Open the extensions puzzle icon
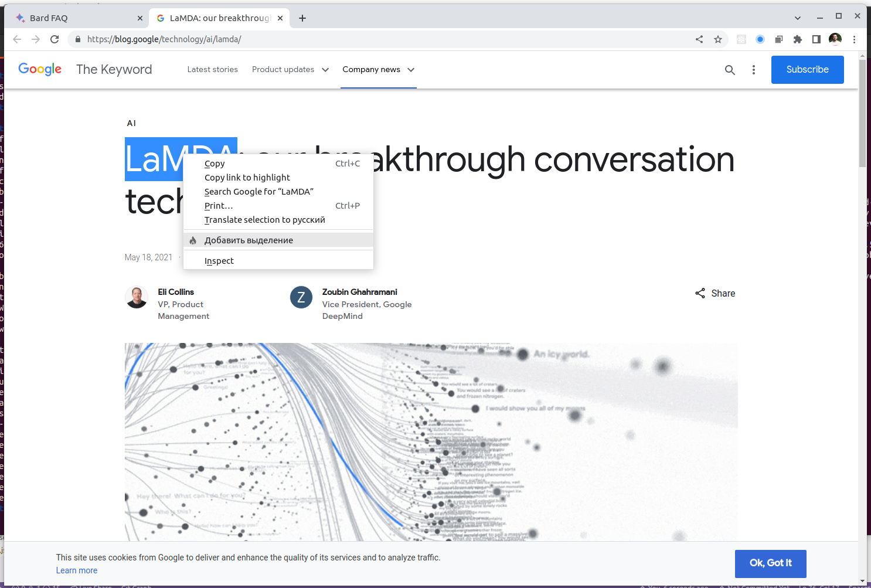This screenshot has height=588, width=871. point(798,39)
